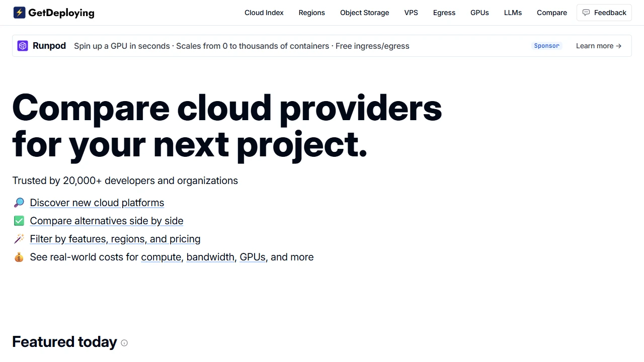Screen dimensions: 644x362
Task: Click the GetDeploying lightning bolt logo icon
Action: [20, 12]
